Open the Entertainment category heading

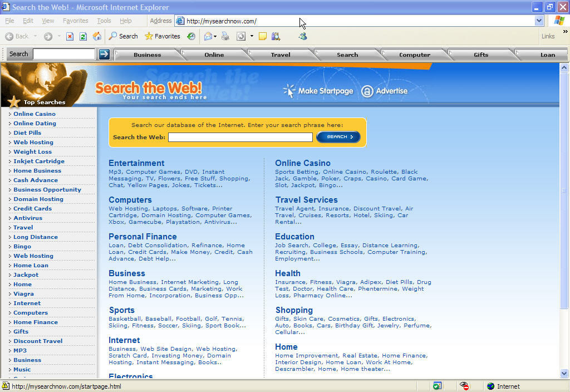136,163
